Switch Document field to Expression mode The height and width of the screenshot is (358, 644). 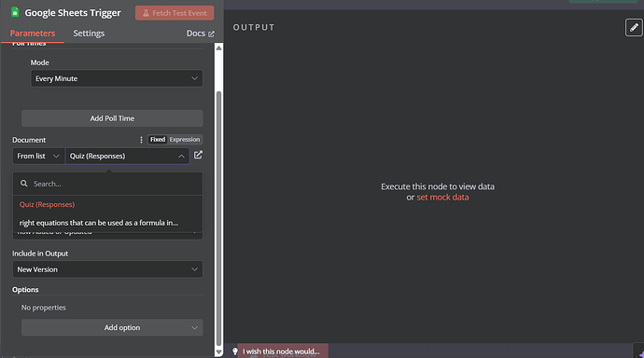[185, 140]
